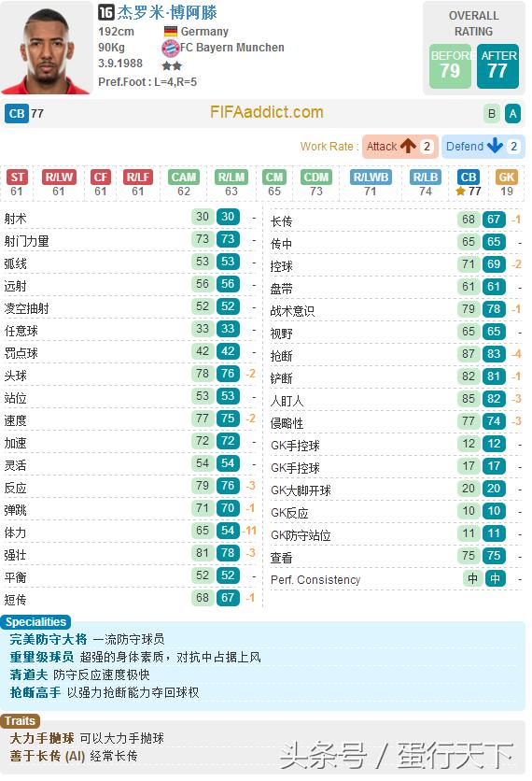Click the GK大脚开球 attribute label
The height and width of the screenshot is (781, 532).
[301, 490]
